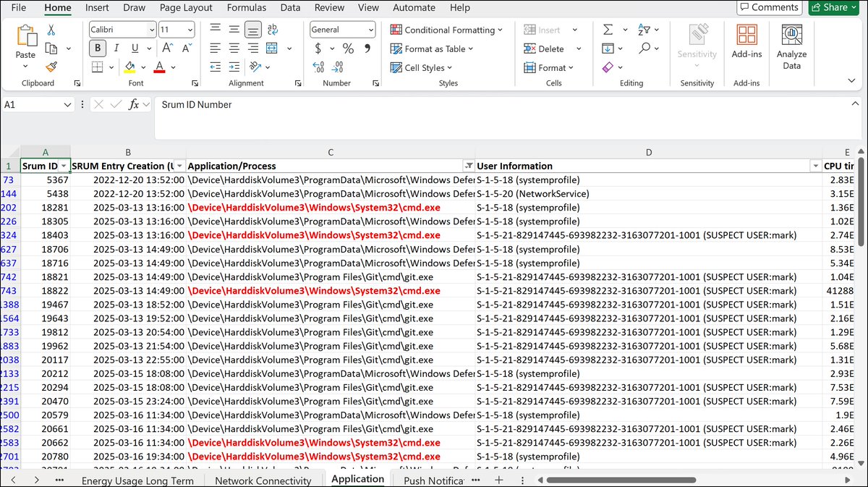868x487 pixels.
Task: Open Srum ID column filter dropdown
Action: [x=64, y=166]
